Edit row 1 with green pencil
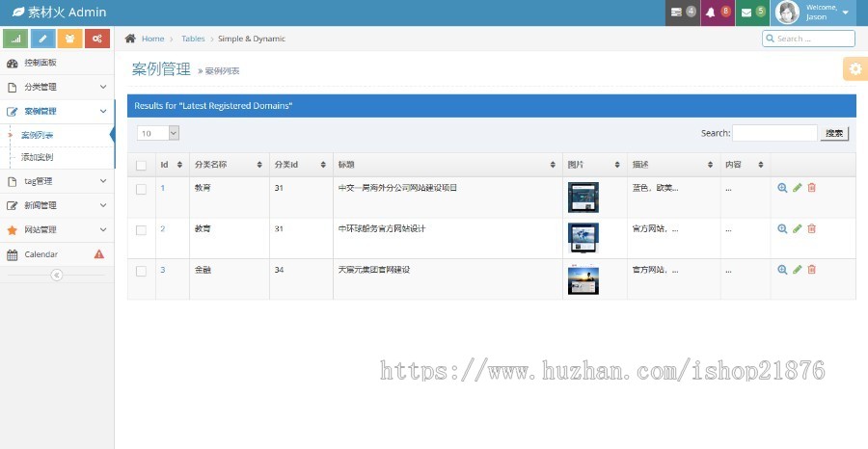Viewport: 868px width, 449px height. pyautogui.click(x=798, y=188)
